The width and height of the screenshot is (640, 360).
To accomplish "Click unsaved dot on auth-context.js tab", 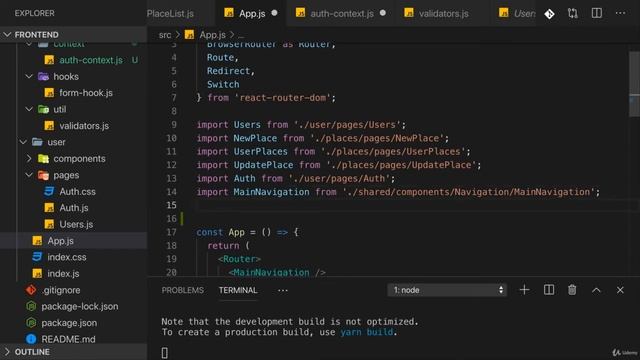I will (x=382, y=13).
